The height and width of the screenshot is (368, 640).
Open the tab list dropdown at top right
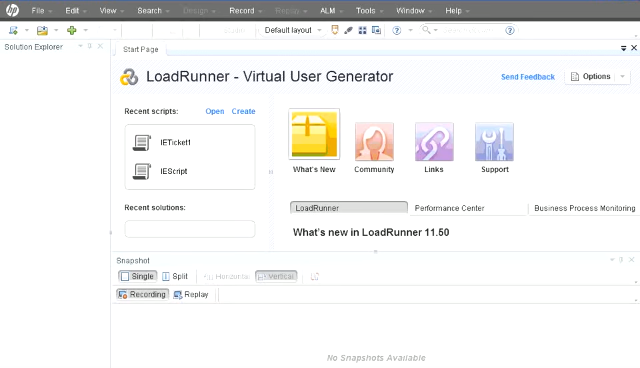tap(623, 48)
